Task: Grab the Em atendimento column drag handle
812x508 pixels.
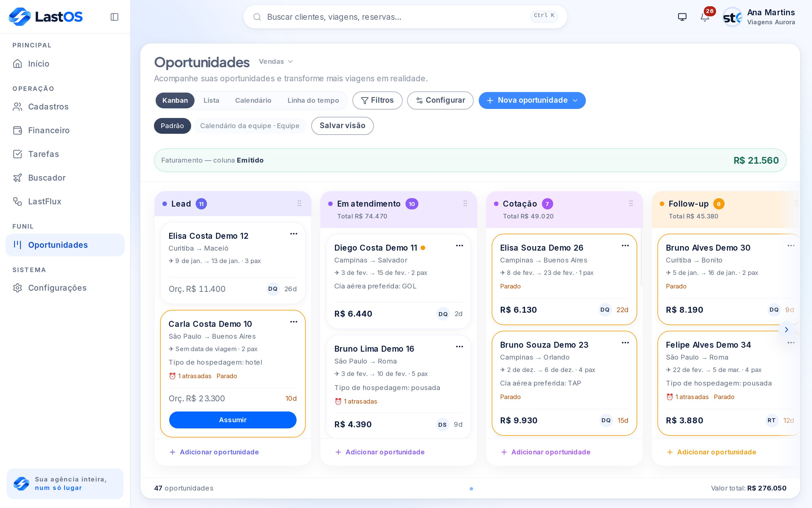Action: pyautogui.click(x=465, y=203)
